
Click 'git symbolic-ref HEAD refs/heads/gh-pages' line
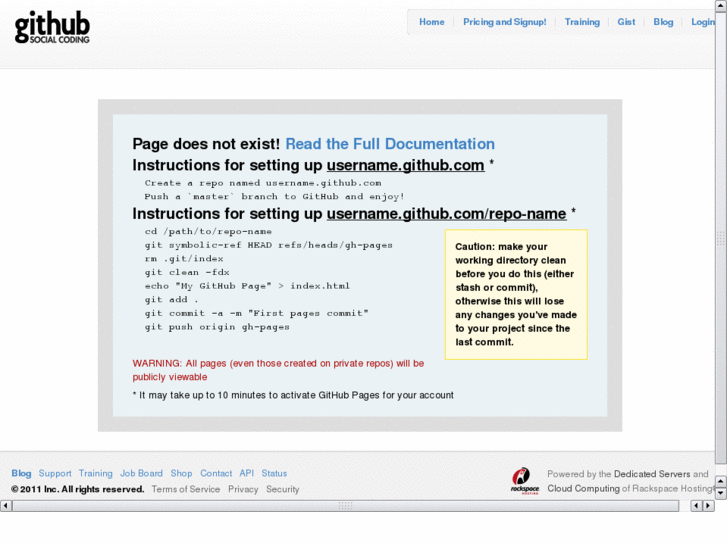pyautogui.click(x=268, y=245)
